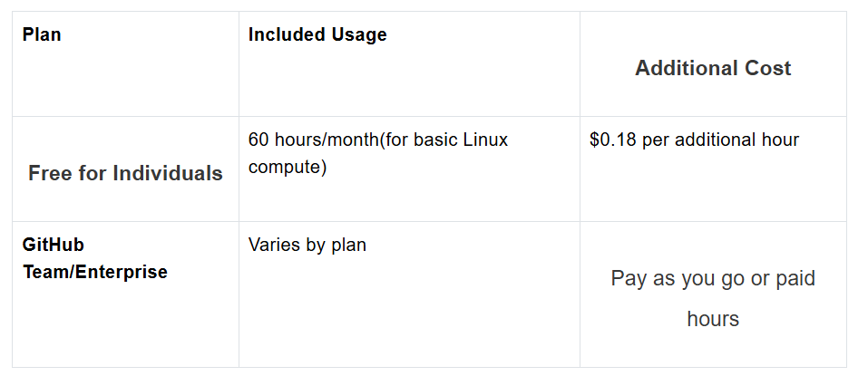The height and width of the screenshot is (376, 868).
Task: Click 'per additional hour' text
Action: tap(720, 140)
